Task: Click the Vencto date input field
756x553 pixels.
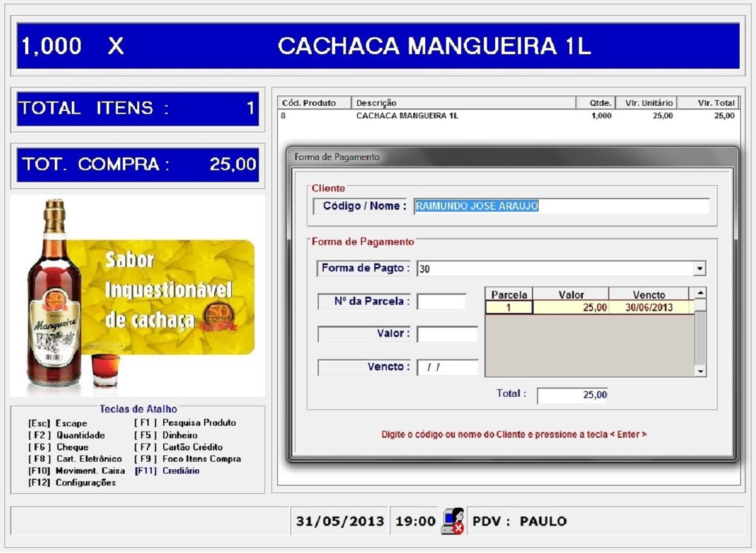Action: click(x=447, y=367)
